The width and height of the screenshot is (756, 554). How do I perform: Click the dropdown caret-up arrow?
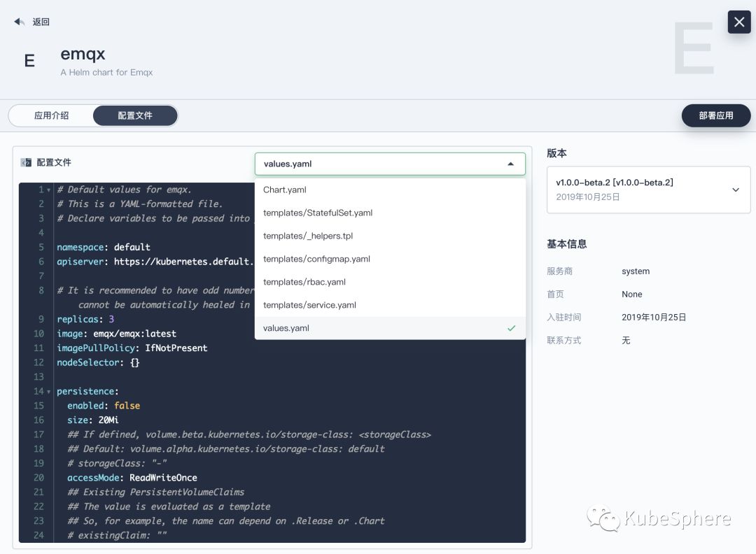pyautogui.click(x=510, y=164)
